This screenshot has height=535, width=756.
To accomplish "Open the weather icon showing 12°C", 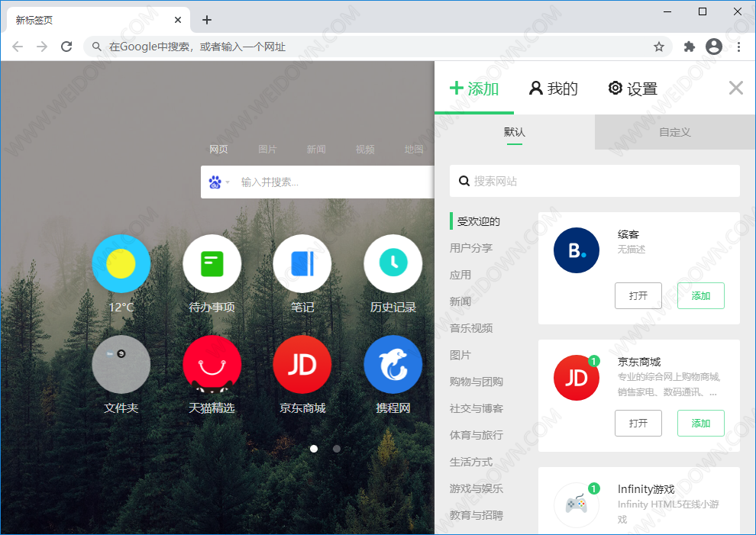I will 121,264.
